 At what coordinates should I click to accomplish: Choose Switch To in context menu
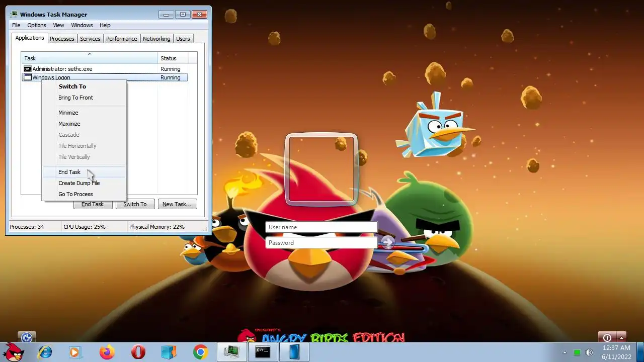pyautogui.click(x=84, y=86)
